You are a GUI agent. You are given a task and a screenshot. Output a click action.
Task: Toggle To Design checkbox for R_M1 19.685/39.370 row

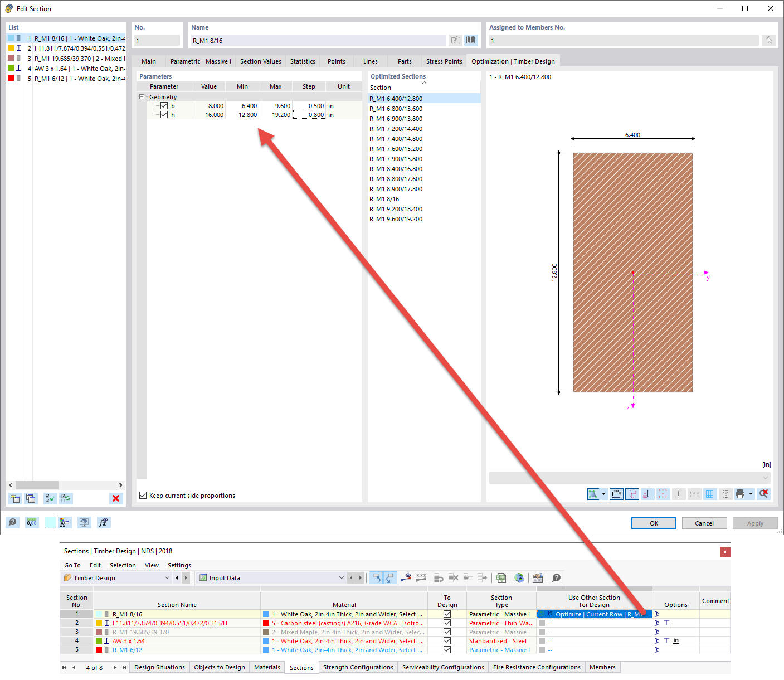[x=447, y=632]
